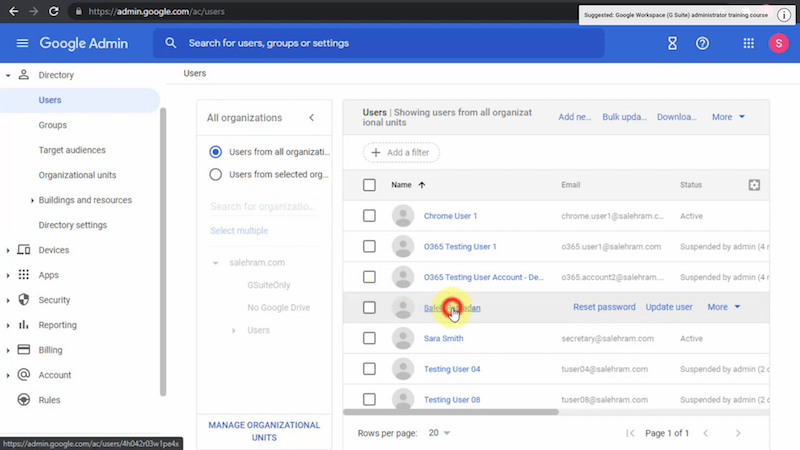This screenshot has width=800, height=450.
Task: Collapse the All organizations panel chevron
Action: coord(311,118)
